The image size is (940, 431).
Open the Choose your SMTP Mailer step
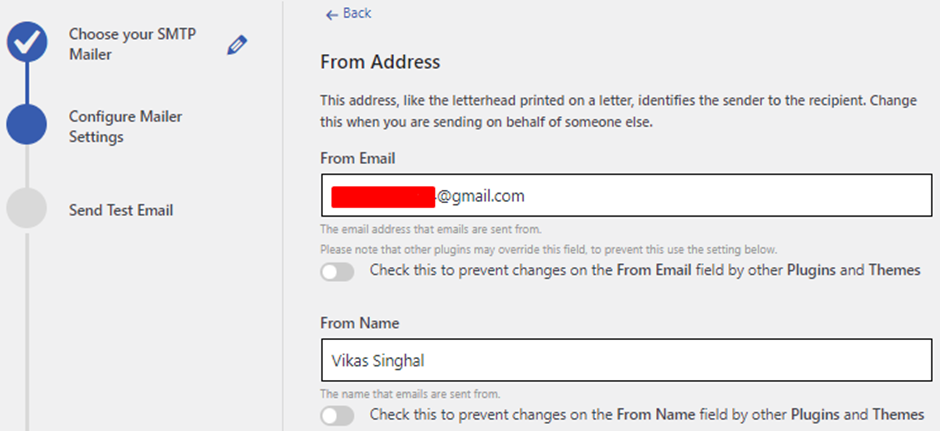pos(132,44)
